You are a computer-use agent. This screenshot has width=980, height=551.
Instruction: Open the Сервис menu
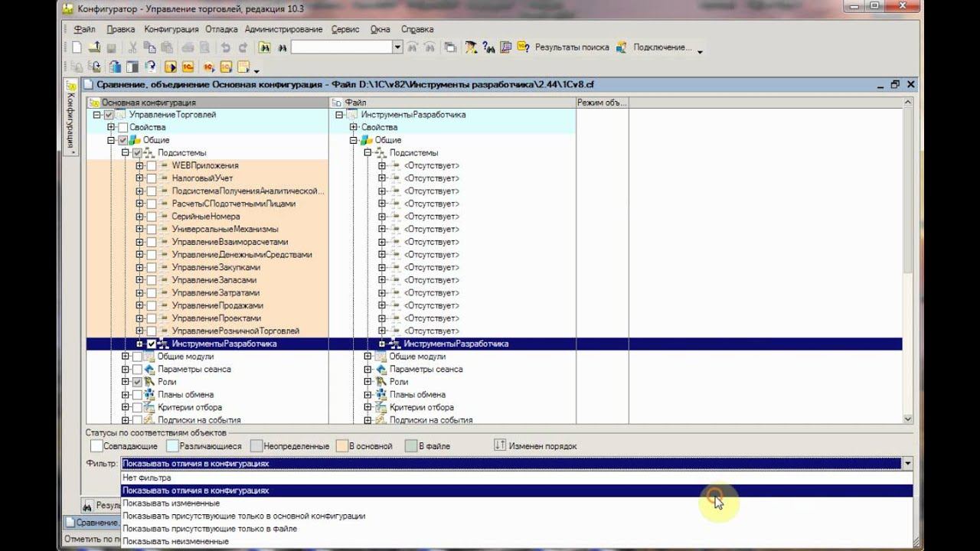pyautogui.click(x=345, y=29)
